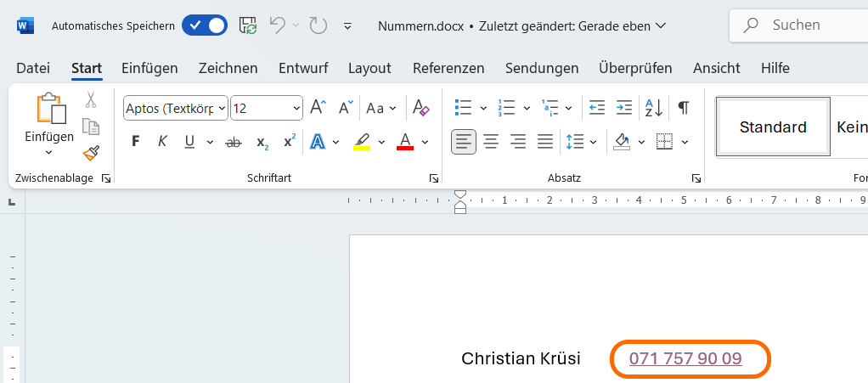Image resolution: width=868 pixels, height=383 pixels.
Task: Click the Sort A to Z icon
Action: pyautogui.click(x=653, y=108)
